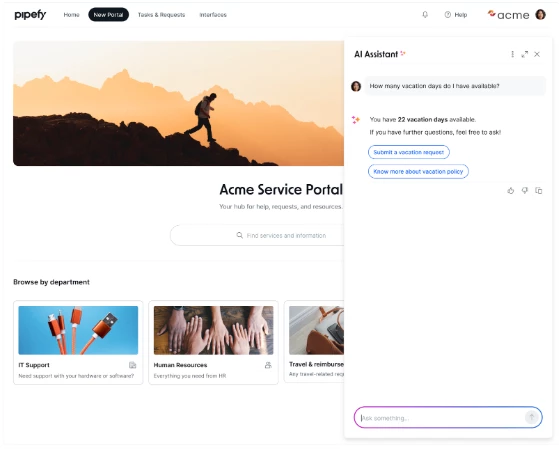Open the Human Resources department card
Screen dimensions: 559x449
point(213,342)
